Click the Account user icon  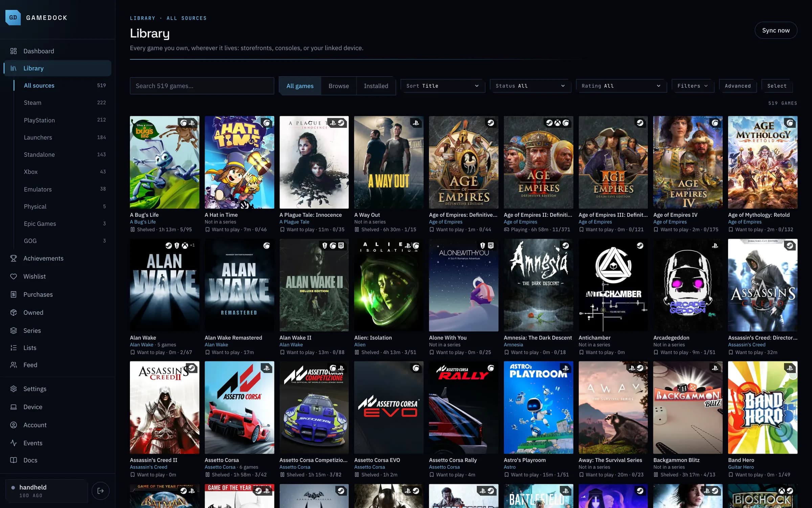[14, 425]
